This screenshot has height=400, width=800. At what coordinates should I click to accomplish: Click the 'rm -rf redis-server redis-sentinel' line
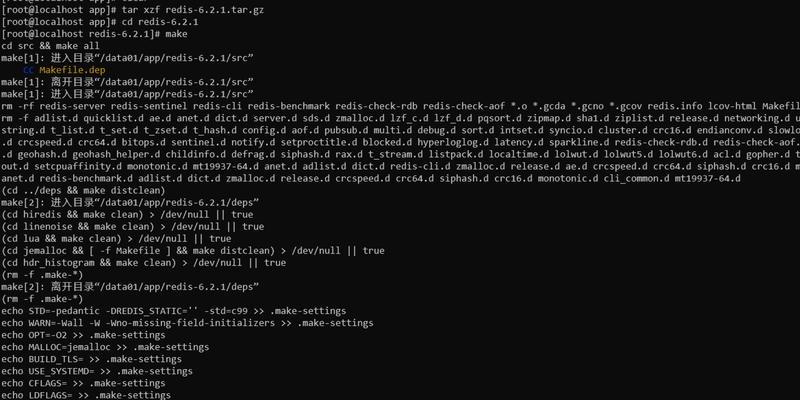[x=400, y=106]
